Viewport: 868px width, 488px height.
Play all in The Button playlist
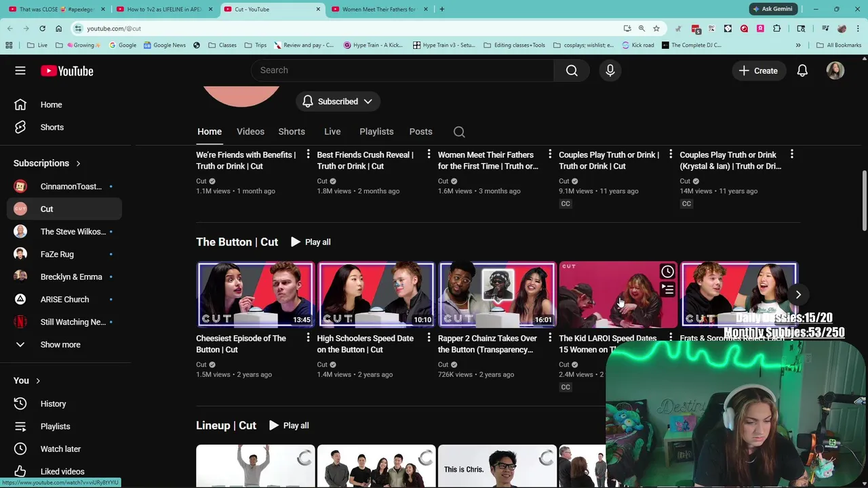pyautogui.click(x=311, y=242)
